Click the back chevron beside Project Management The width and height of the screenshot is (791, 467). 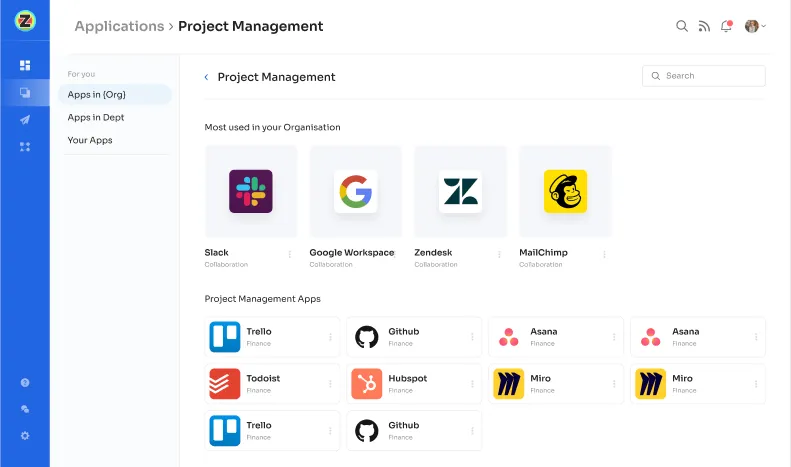pos(206,77)
